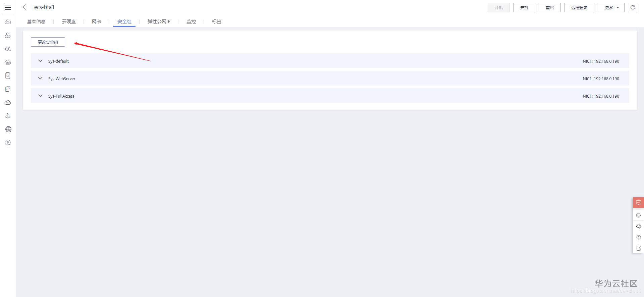Click the smiley rating icon on right

click(639, 215)
